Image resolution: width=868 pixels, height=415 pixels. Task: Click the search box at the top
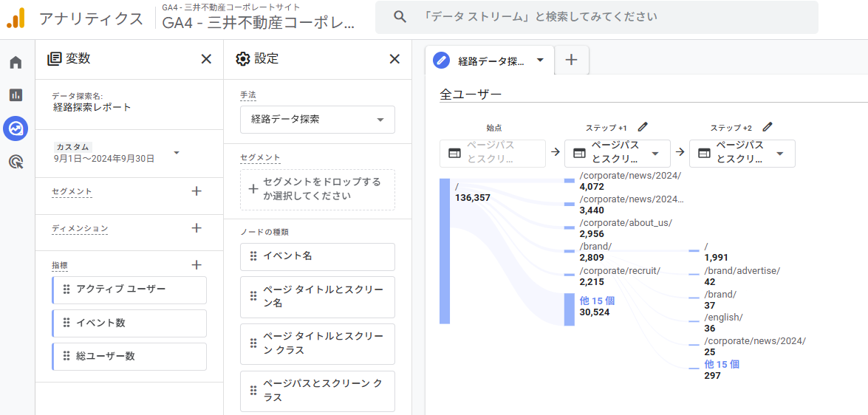pos(596,17)
